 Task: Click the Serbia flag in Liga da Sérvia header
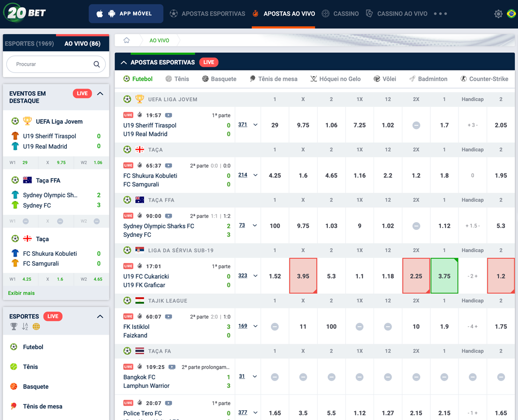140,250
